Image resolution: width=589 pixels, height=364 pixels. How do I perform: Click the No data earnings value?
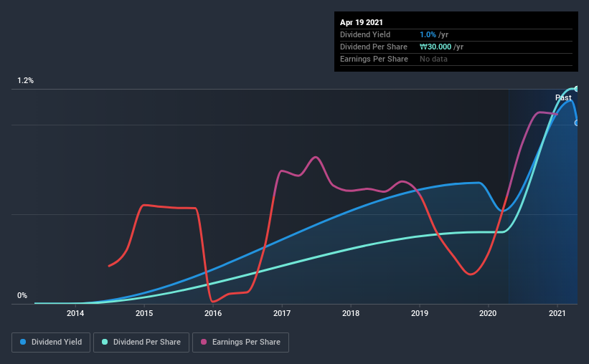tap(433, 59)
